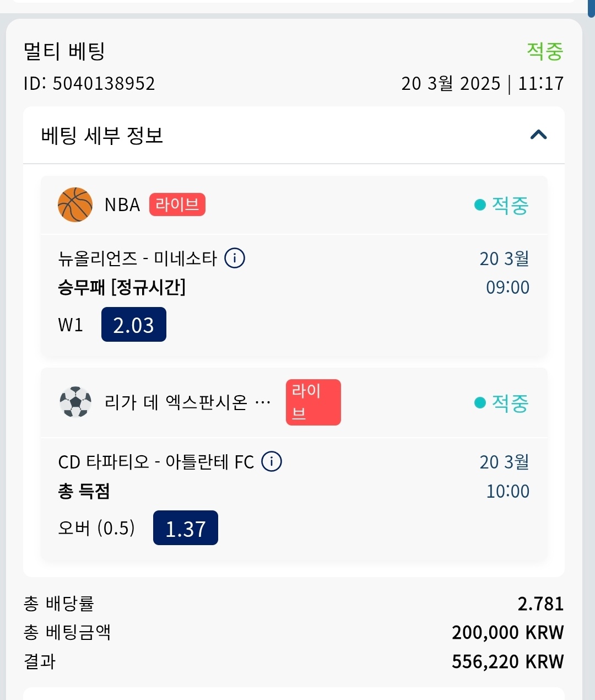The width and height of the screenshot is (595, 700).
Task: Open CD 타파티오 - 아틀란테 FC match link
Action: coord(156,462)
